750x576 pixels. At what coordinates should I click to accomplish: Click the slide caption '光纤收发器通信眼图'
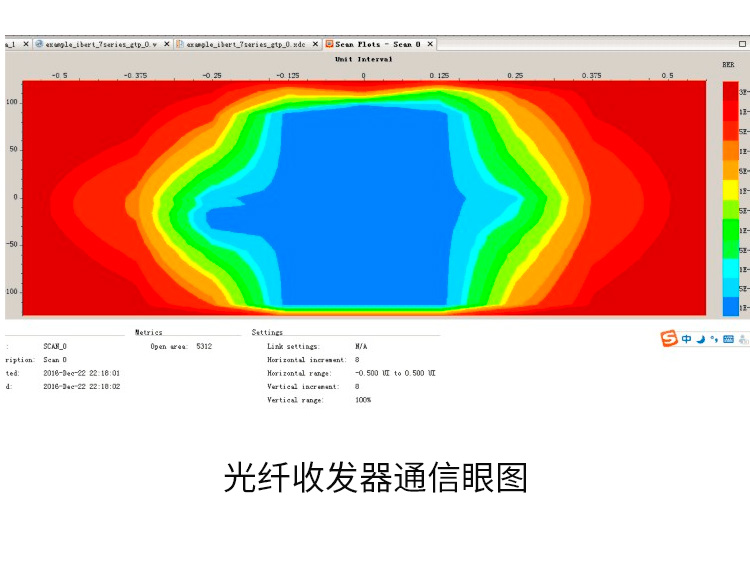click(x=375, y=477)
